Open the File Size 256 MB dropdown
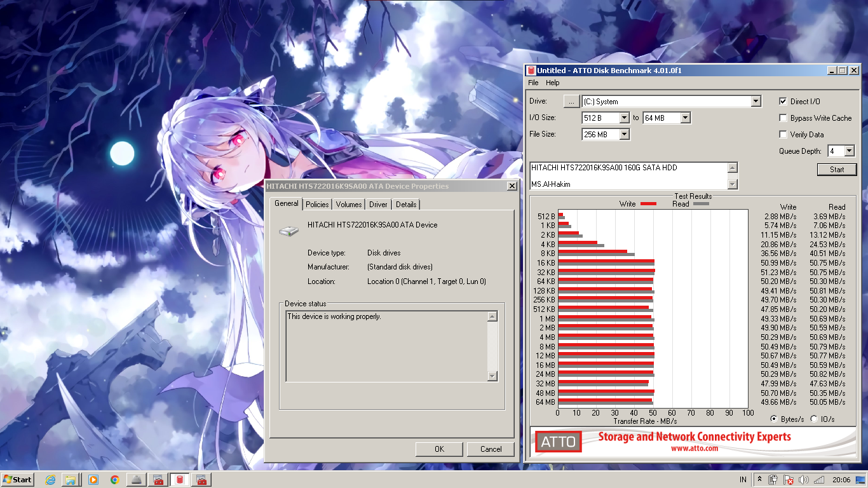This screenshot has height=488, width=868. (624, 134)
